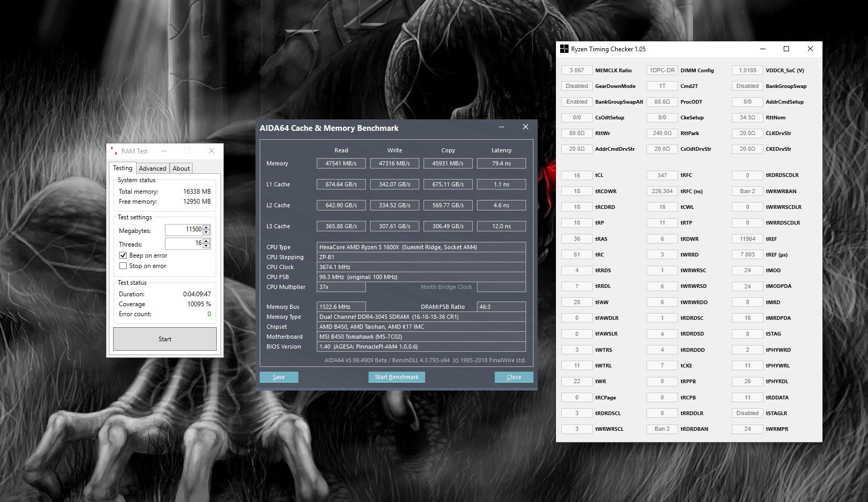Click the Memory Bus value 1522.6 MHz
This screenshot has width=868, height=502.
click(x=341, y=307)
